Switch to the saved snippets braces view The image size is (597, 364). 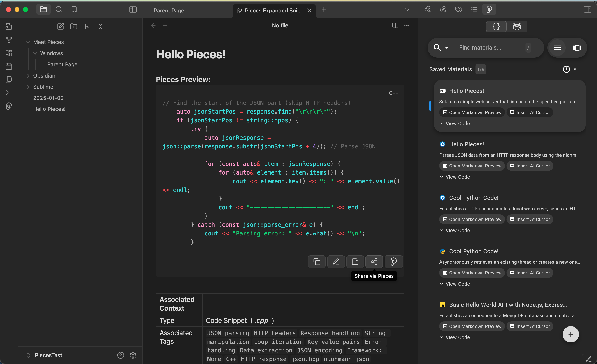pos(496,26)
